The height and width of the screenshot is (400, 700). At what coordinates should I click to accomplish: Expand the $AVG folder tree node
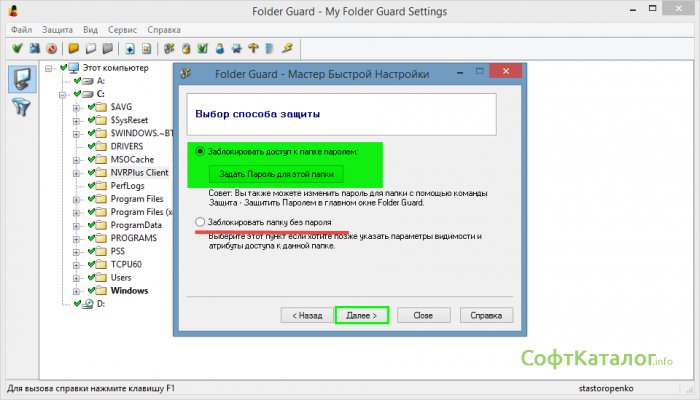pyautogui.click(x=76, y=107)
